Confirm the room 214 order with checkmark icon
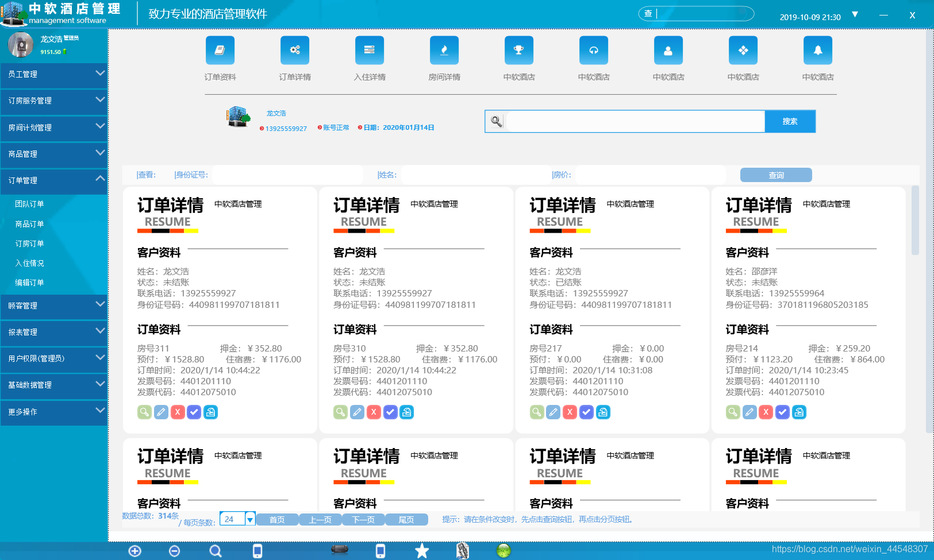Viewport: 934px width, 560px height. (783, 412)
